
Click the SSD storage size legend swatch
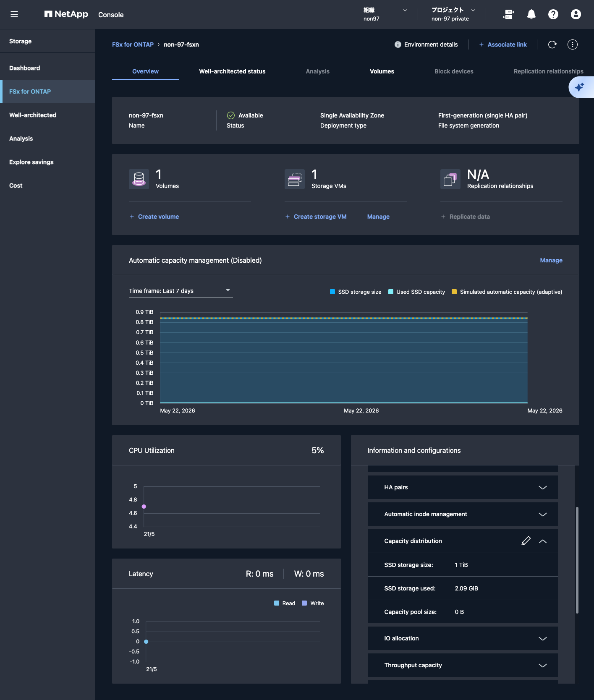click(x=332, y=292)
